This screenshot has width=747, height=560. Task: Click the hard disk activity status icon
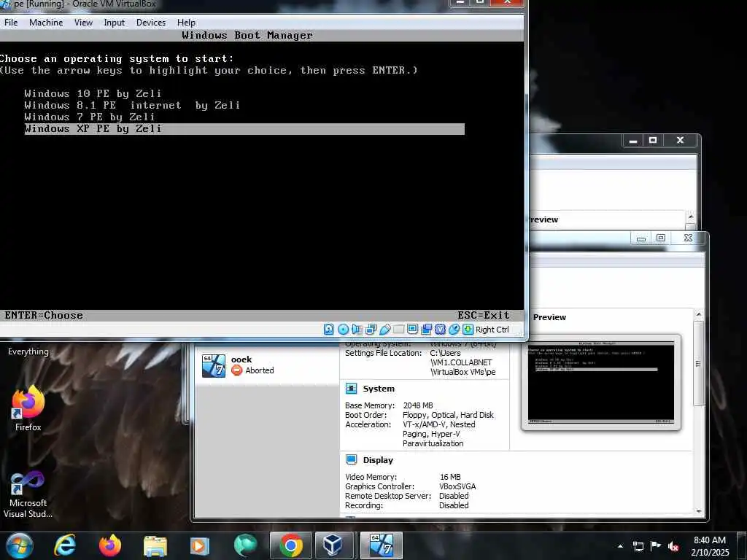pos(329,330)
